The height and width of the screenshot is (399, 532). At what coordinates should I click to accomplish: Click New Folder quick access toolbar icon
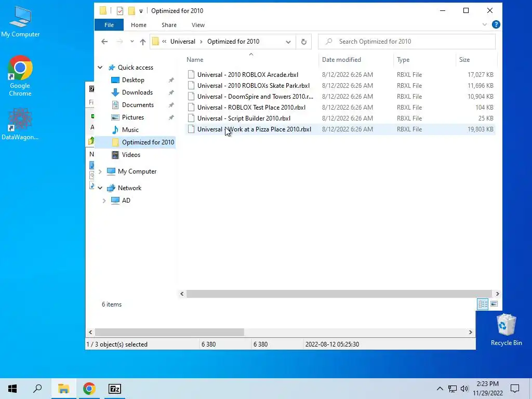pos(131,11)
